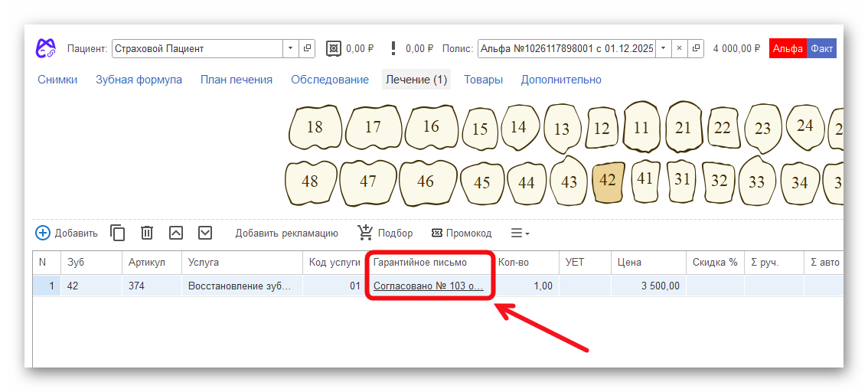The width and height of the screenshot is (868, 392).
Task: Move the row up with arrow icon
Action: pyautogui.click(x=176, y=233)
